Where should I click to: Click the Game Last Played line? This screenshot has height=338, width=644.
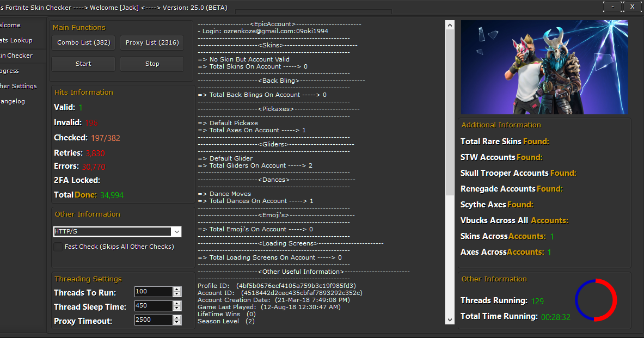[269, 307]
